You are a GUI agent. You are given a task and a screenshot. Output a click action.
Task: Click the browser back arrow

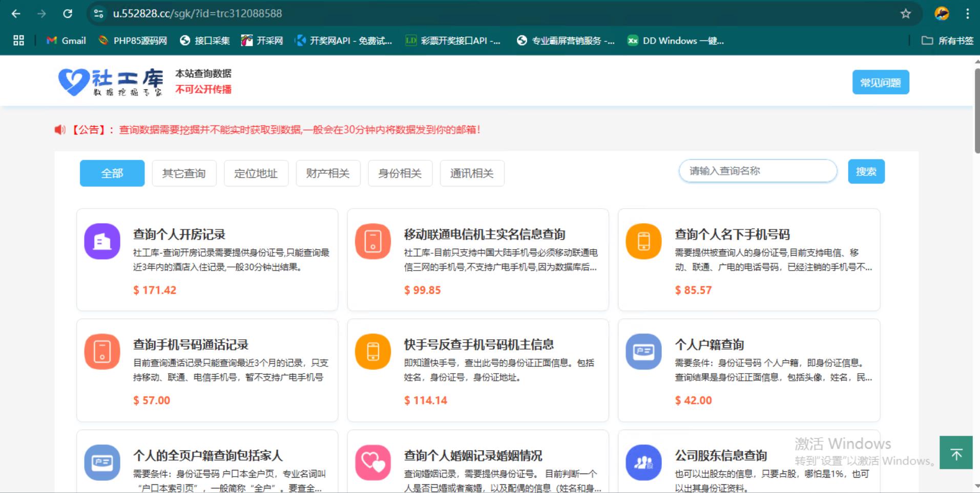[x=16, y=14]
